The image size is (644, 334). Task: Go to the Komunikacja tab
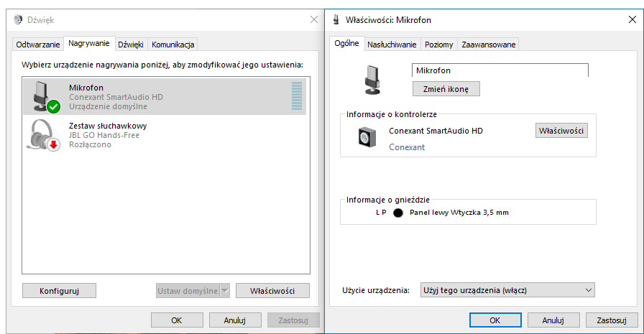coord(172,45)
